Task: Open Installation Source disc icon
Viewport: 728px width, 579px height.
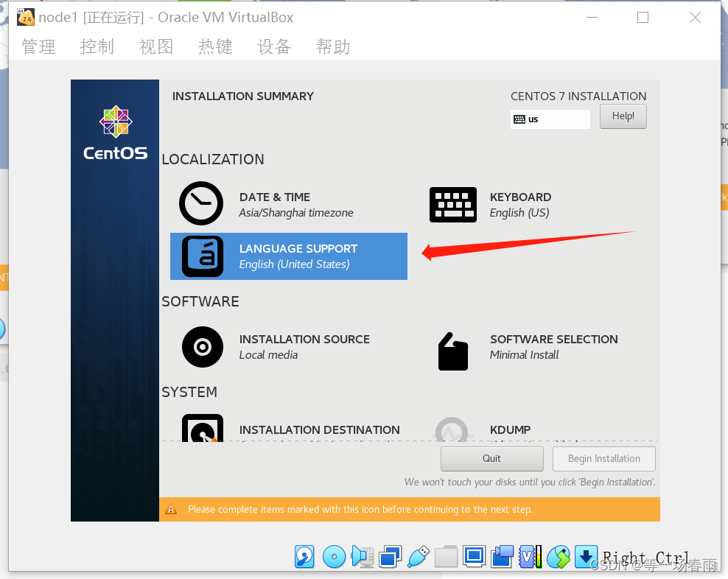Action: pos(203,347)
